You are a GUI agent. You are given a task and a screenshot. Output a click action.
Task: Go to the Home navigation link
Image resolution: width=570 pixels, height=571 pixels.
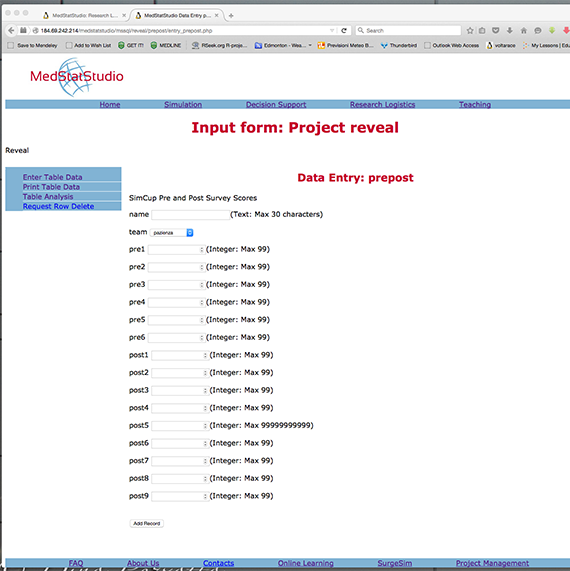[110, 105]
